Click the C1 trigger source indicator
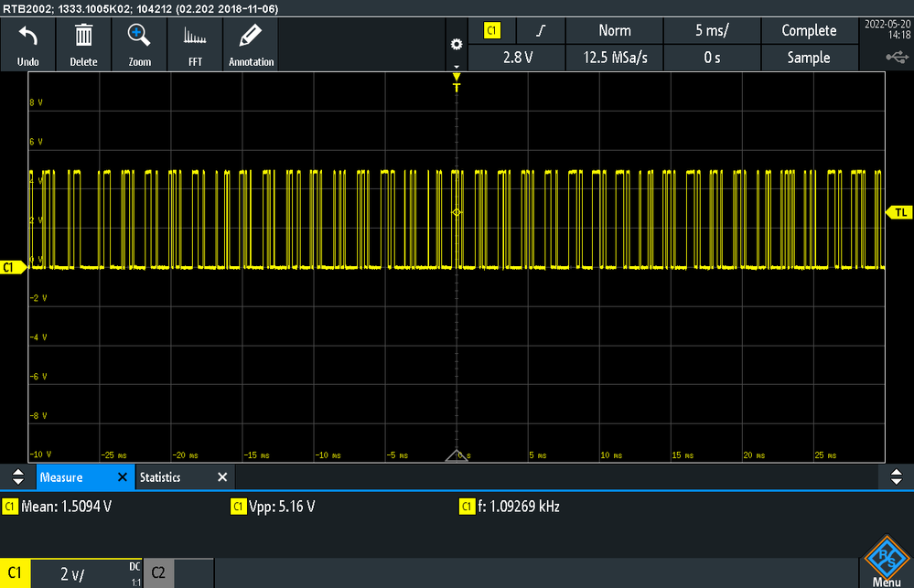This screenshot has width=914, height=588. [492, 30]
